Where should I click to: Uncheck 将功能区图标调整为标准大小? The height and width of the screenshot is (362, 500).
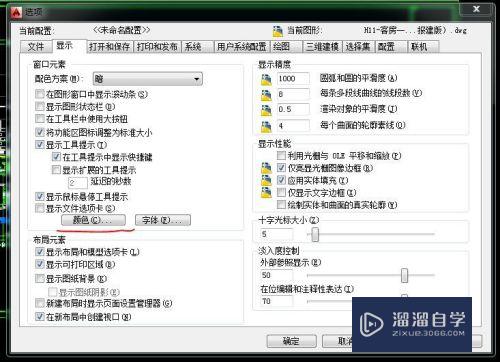coord(40,132)
